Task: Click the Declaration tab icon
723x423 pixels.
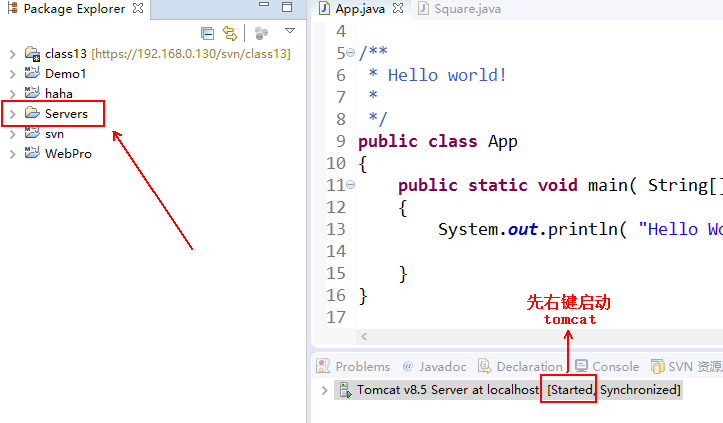Action: point(484,366)
